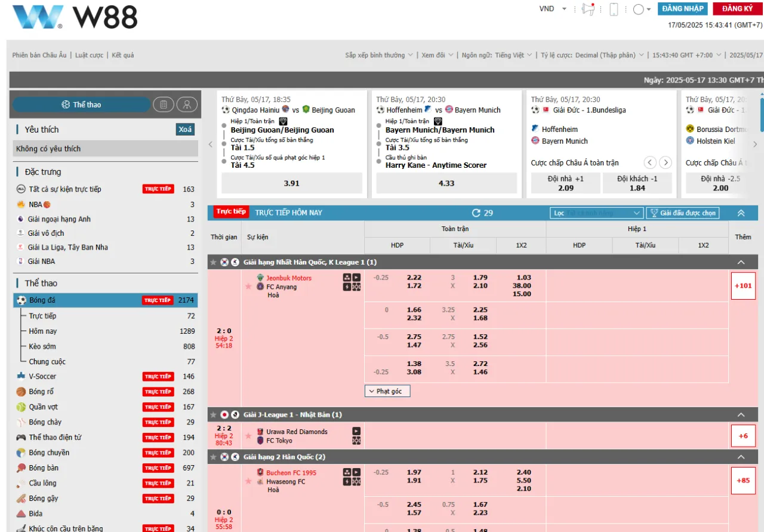This screenshot has width=764, height=532.
Task: Click the Giải đấu được chọn button
Action: pos(683,213)
